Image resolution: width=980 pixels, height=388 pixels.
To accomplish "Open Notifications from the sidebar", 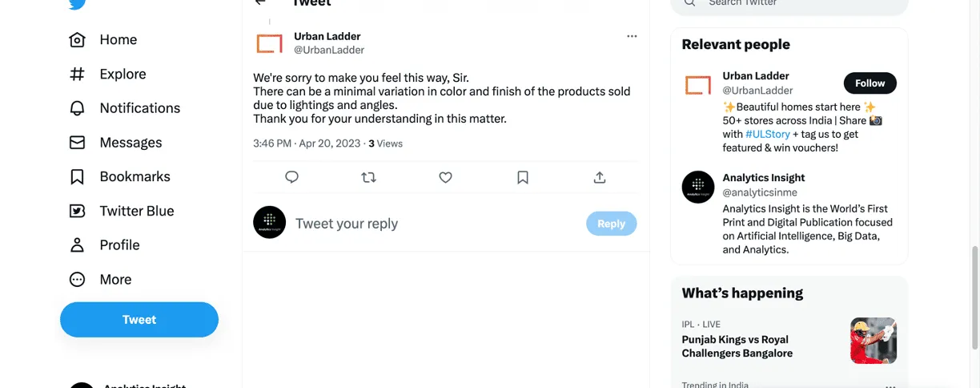I will coord(139,108).
